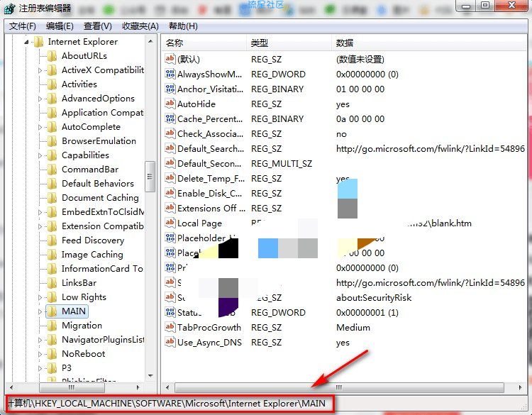Expand the Capabilities key

tap(40, 155)
